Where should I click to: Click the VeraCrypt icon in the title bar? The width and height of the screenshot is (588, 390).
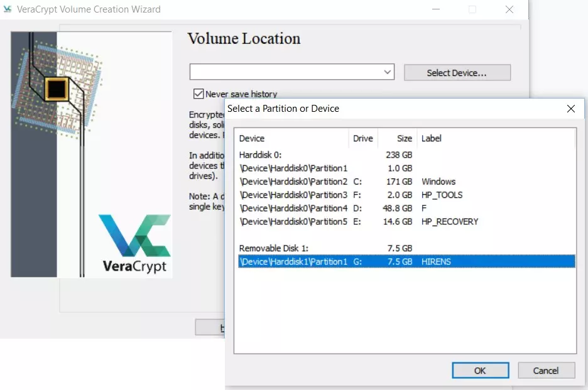pos(7,9)
